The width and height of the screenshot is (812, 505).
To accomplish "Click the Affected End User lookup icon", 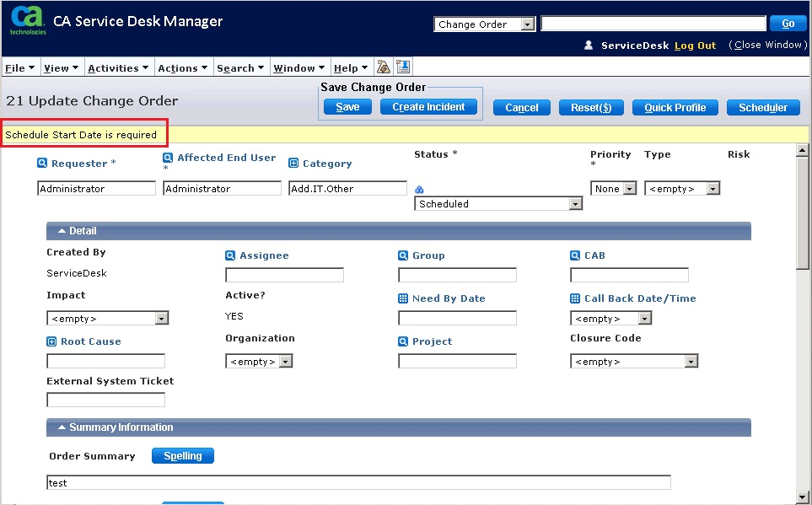I will 168,158.
